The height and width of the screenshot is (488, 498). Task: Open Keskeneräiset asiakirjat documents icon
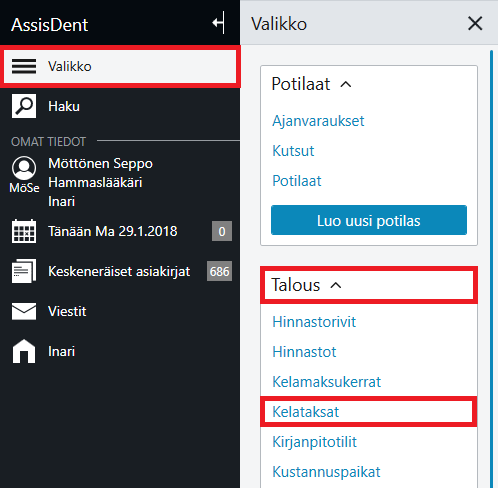pyautogui.click(x=24, y=271)
